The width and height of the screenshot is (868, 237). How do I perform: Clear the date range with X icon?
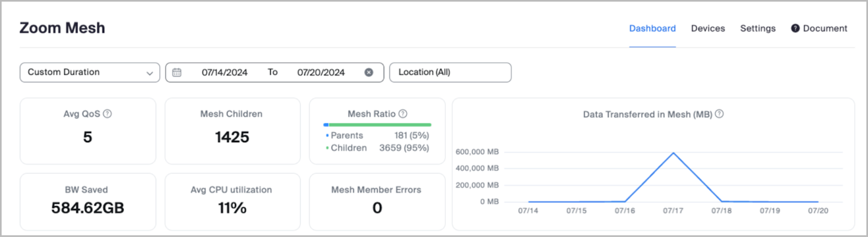[368, 72]
